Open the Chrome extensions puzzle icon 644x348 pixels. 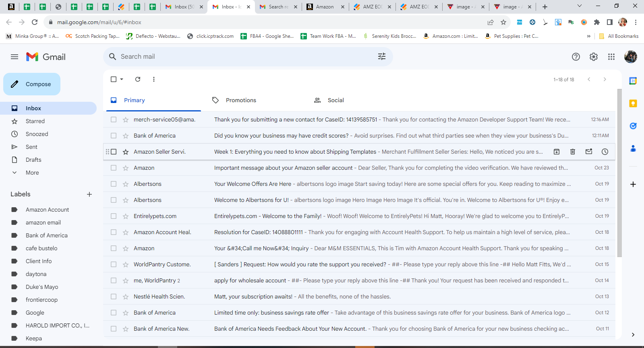click(x=597, y=22)
